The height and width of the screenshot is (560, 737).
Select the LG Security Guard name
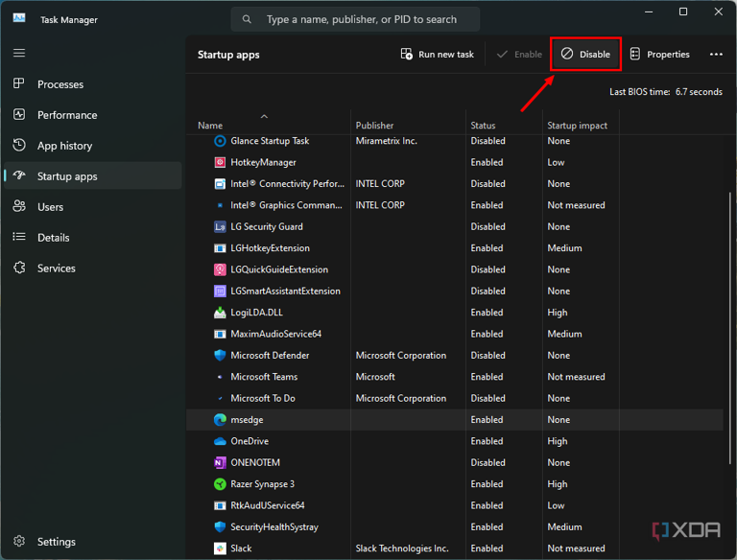(x=267, y=227)
